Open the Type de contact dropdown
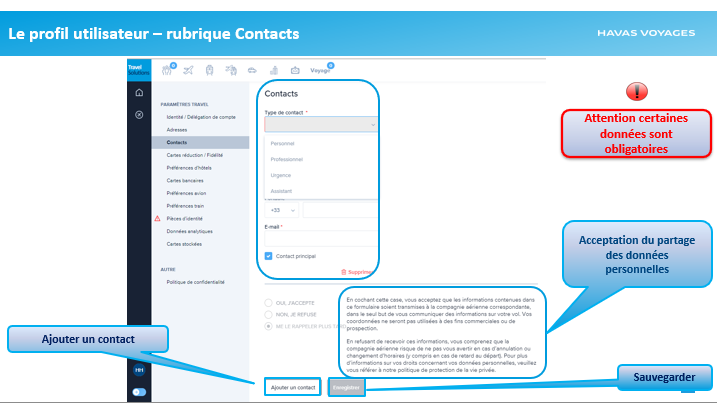Screen dimensions: 717x403 tap(320, 125)
